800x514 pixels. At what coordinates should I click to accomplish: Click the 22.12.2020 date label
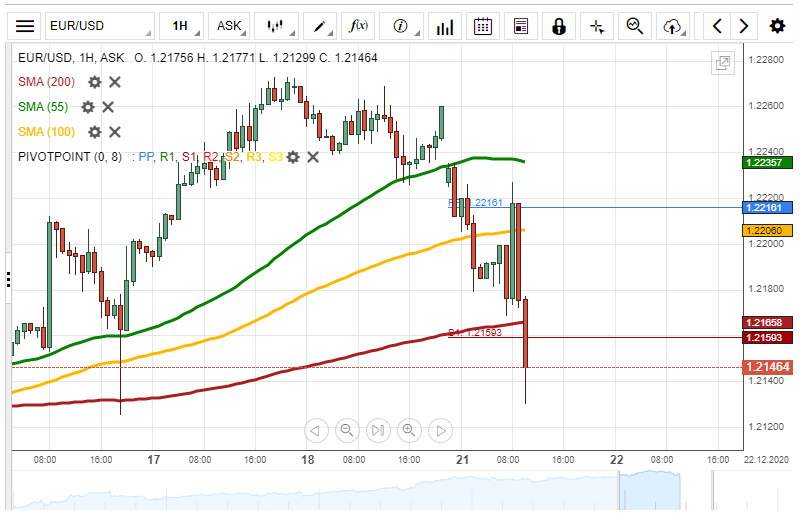click(766, 460)
